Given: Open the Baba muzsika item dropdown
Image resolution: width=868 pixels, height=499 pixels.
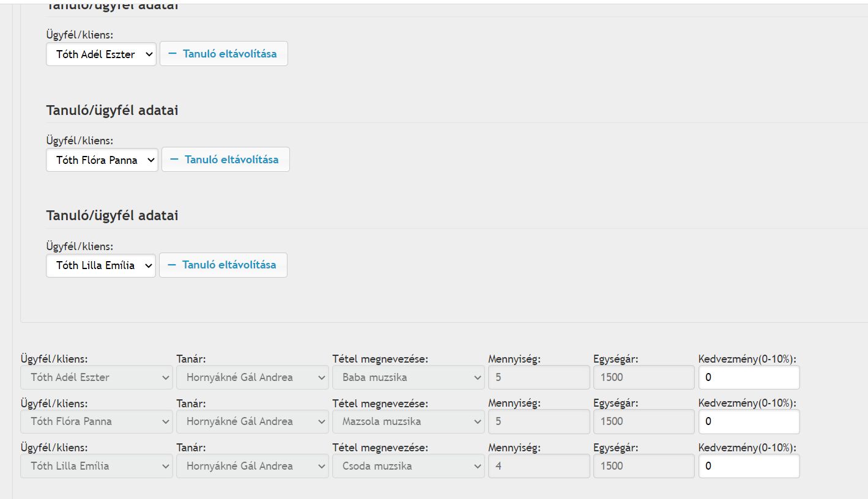Looking at the screenshot, I should tap(409, 377).
